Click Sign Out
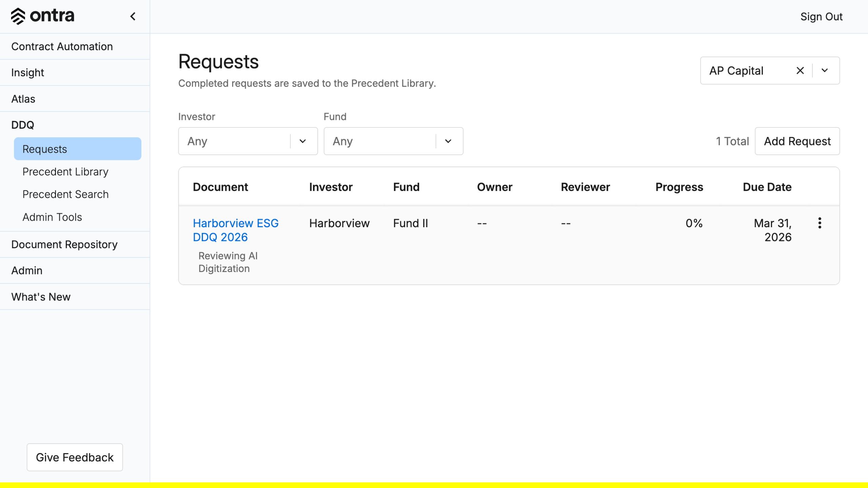The width and height of the screenshot is (868, 488). pyautogui.click(x=821, y=17)
